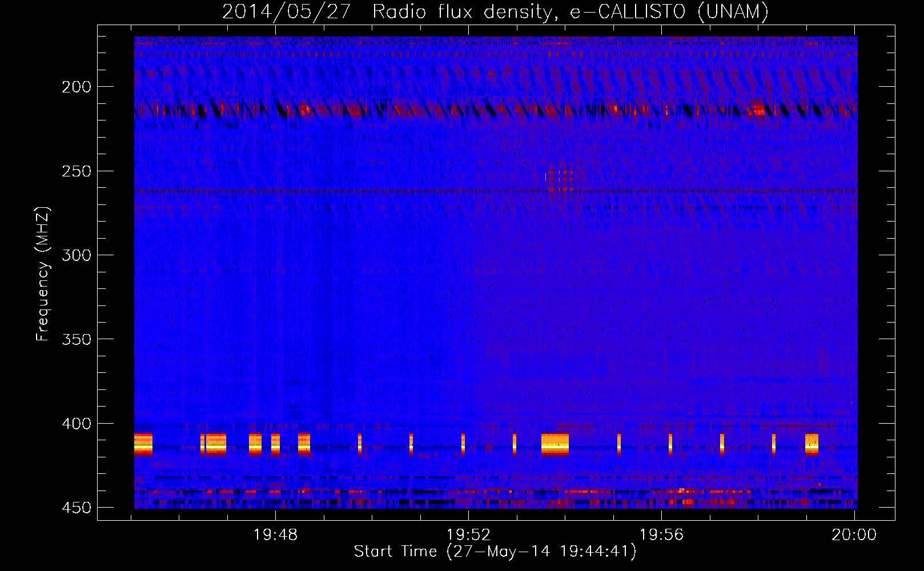Screen dimensions: 924x571
Task: Click the narrow bright burst just after 19:56 near 410 MHz
Action: (x=670, y=444)
